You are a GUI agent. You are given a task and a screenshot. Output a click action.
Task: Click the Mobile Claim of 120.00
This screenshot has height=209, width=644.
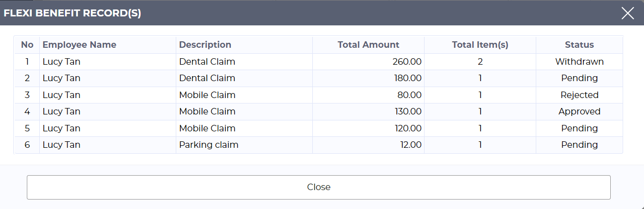point(207,128)
